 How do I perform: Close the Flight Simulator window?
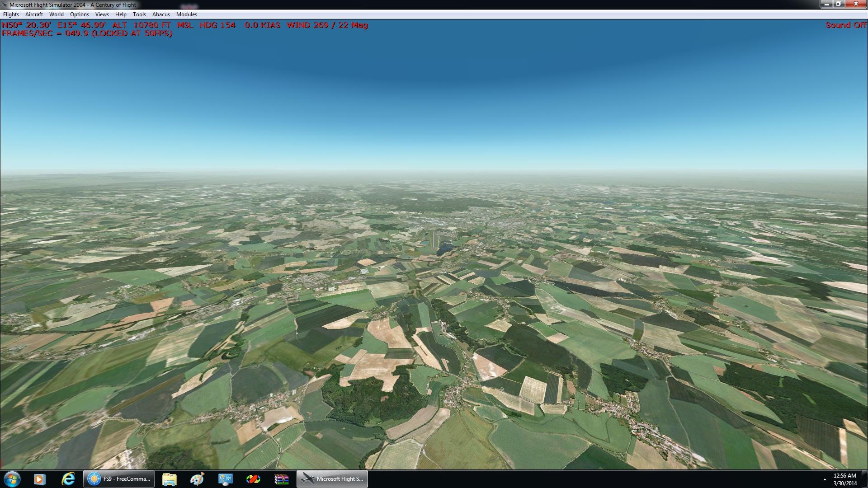coord(856,4)
